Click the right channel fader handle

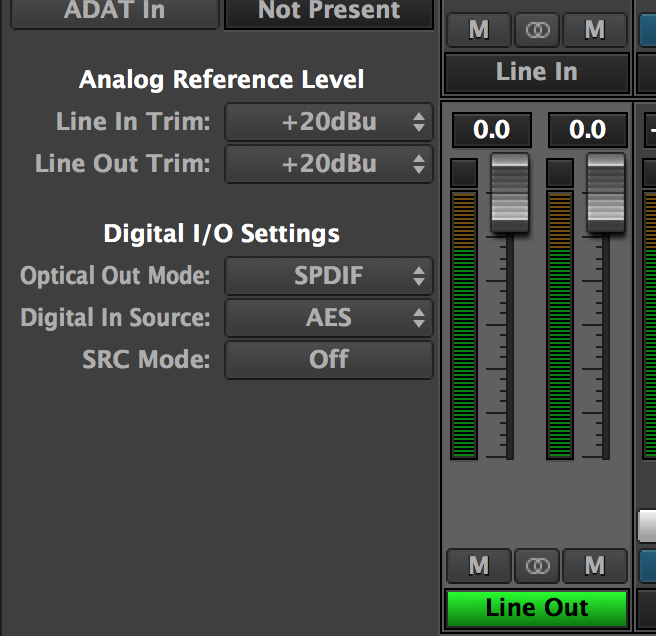pyautogui.click(x=606, y=193)
